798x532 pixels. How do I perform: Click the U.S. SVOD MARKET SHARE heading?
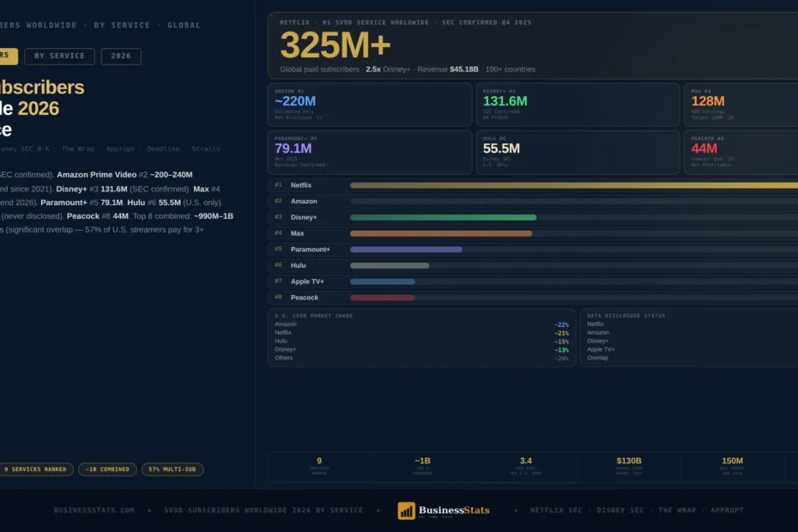click(x=313, y=316)
